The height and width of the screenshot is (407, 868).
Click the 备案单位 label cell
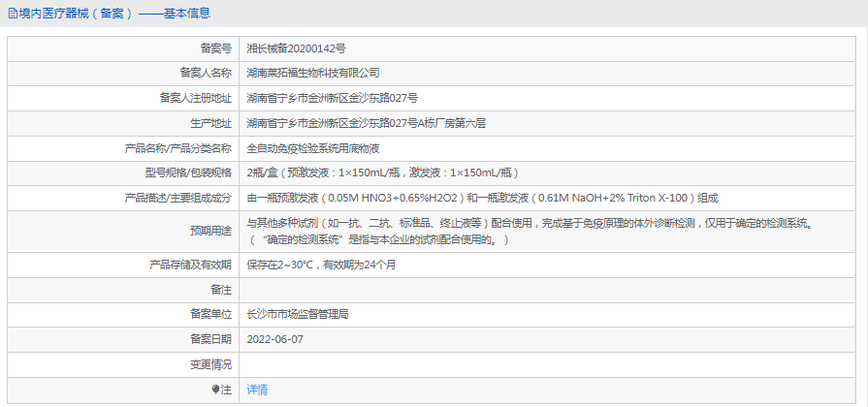(x=123, y=315)
